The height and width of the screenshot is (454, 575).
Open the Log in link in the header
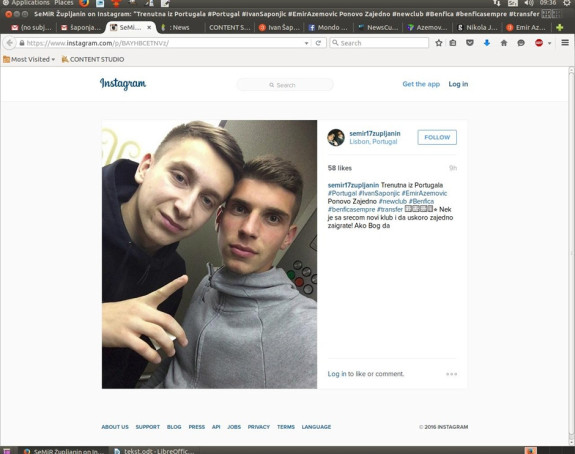click(x=458, y=84)
